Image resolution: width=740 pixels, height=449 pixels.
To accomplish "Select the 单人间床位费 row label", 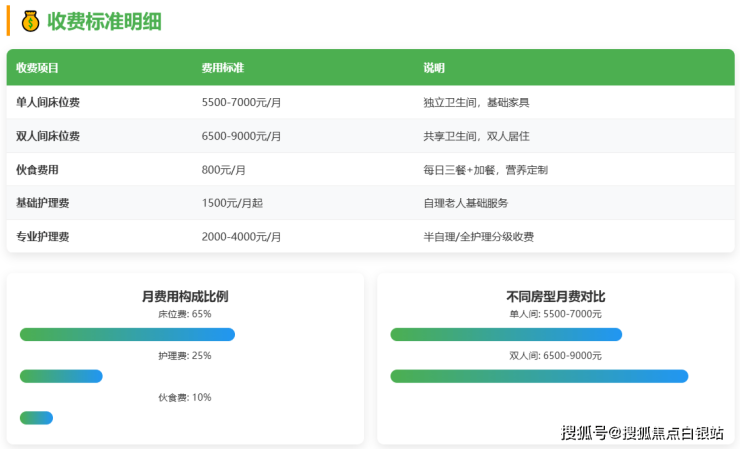I will [48, 102].
